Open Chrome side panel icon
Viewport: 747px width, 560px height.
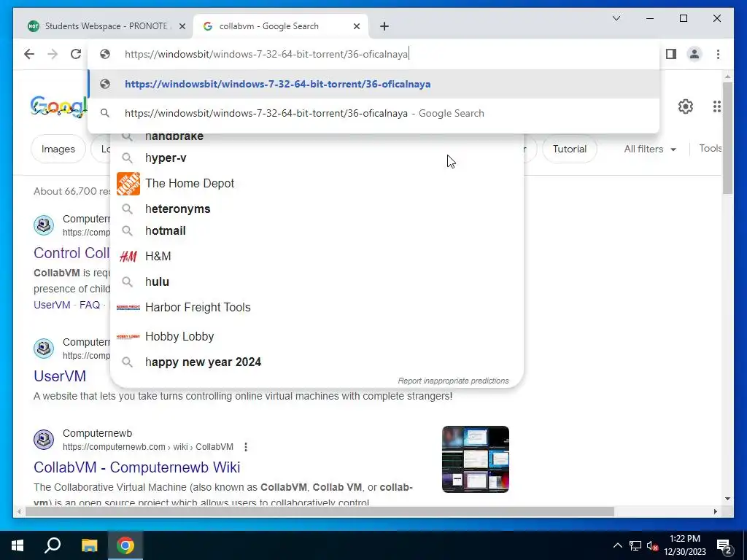point(671,54)
